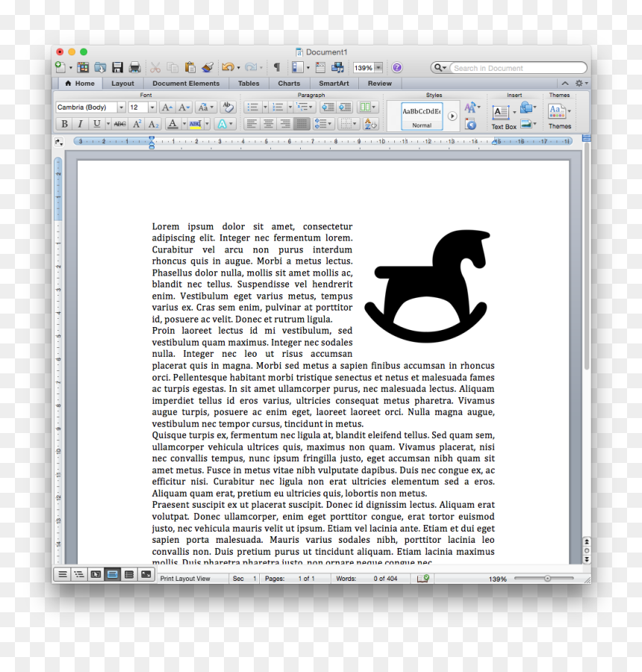
Task: Open the Charts tab
Action: click(289, 84)
